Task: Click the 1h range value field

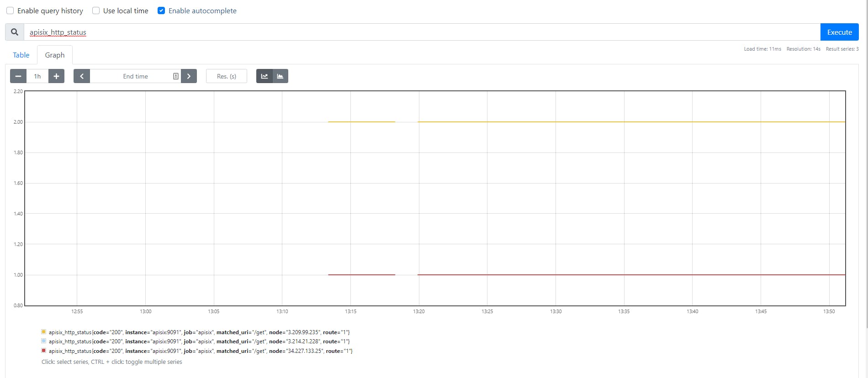Action: (x=37, y=76)
